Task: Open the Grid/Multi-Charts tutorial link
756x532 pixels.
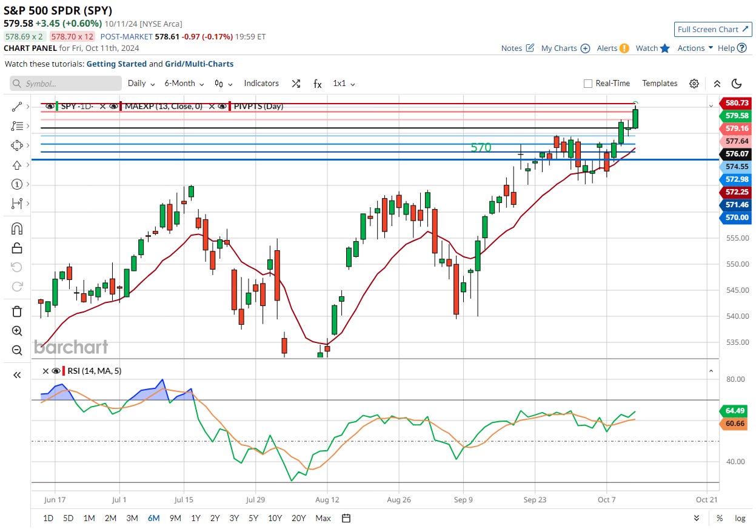Action: pos(199,64)
